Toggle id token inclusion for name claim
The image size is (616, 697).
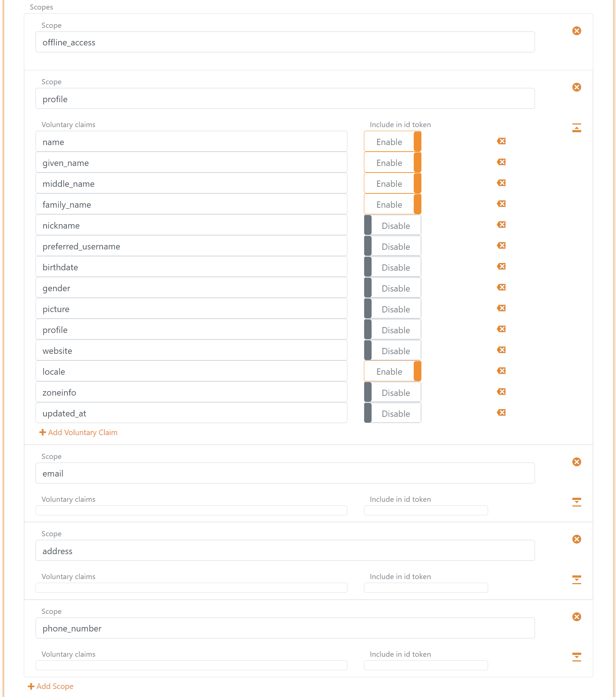(x=392, y=142)
